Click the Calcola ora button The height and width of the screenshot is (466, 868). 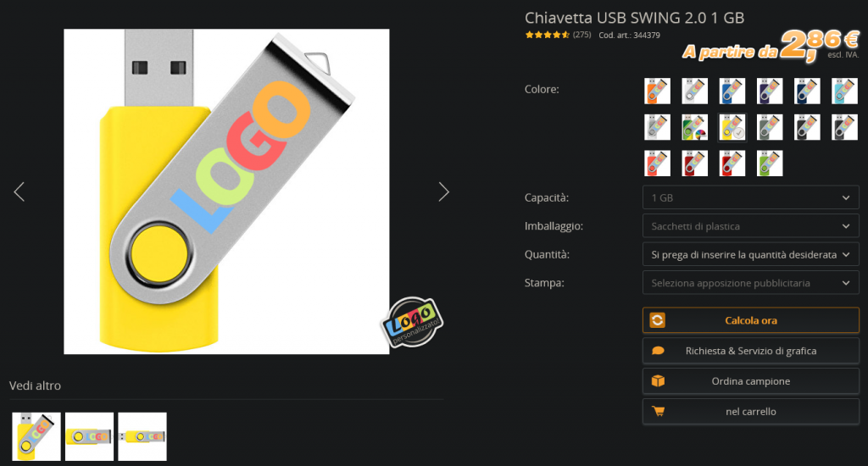[751, 320]
